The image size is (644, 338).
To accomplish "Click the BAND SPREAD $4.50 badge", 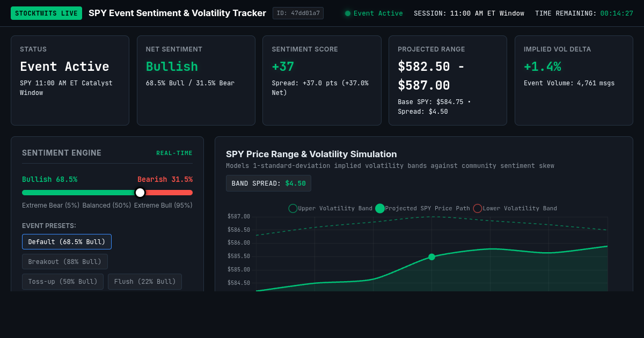I will pos(268,183).
